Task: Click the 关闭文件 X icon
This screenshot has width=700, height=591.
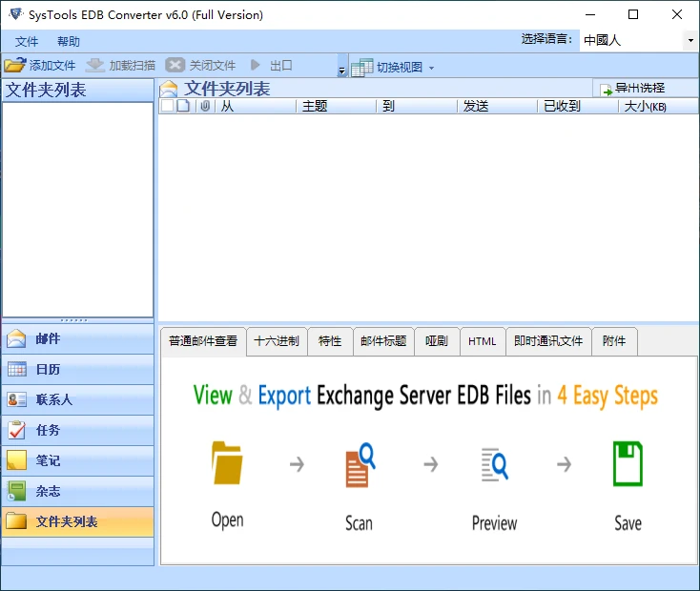Action: click(x=175, y=65)
